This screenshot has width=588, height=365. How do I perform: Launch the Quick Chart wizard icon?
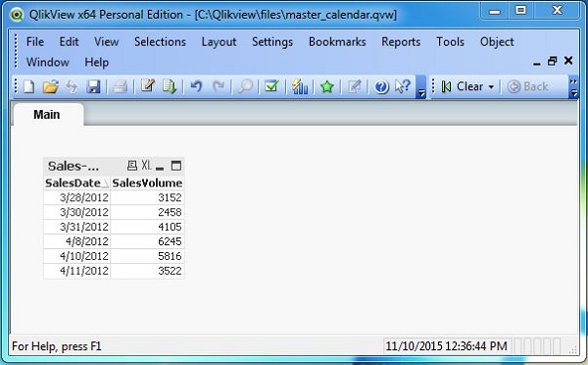300,86
